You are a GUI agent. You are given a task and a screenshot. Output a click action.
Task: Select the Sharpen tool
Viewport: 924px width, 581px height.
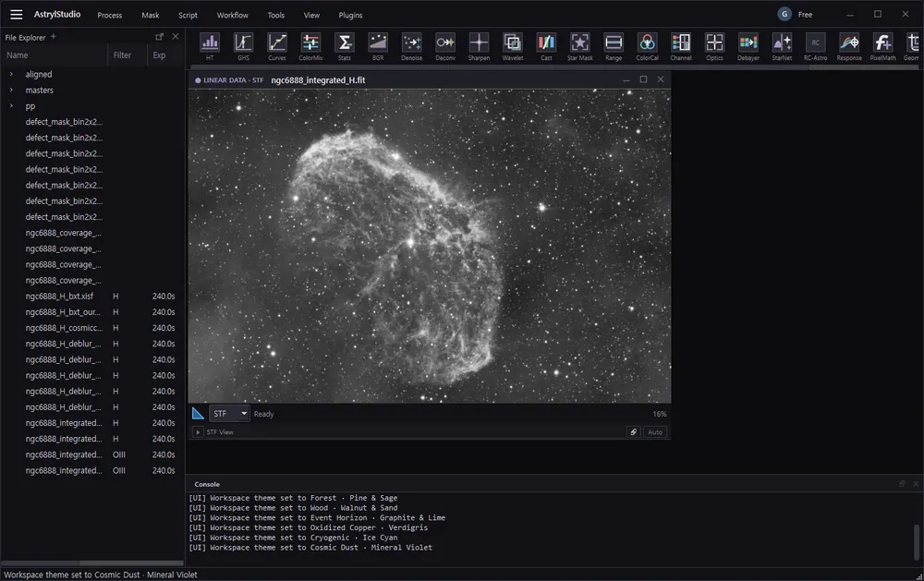point(479,46)
